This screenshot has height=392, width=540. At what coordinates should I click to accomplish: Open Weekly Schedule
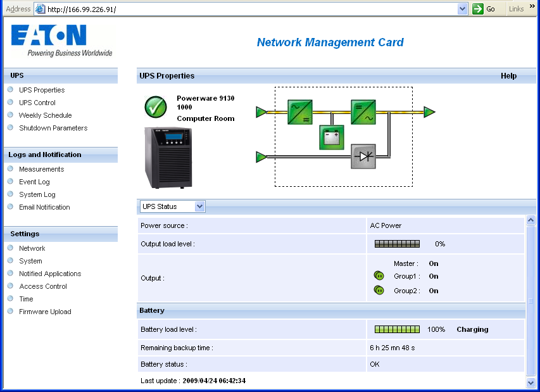[46, 115]
